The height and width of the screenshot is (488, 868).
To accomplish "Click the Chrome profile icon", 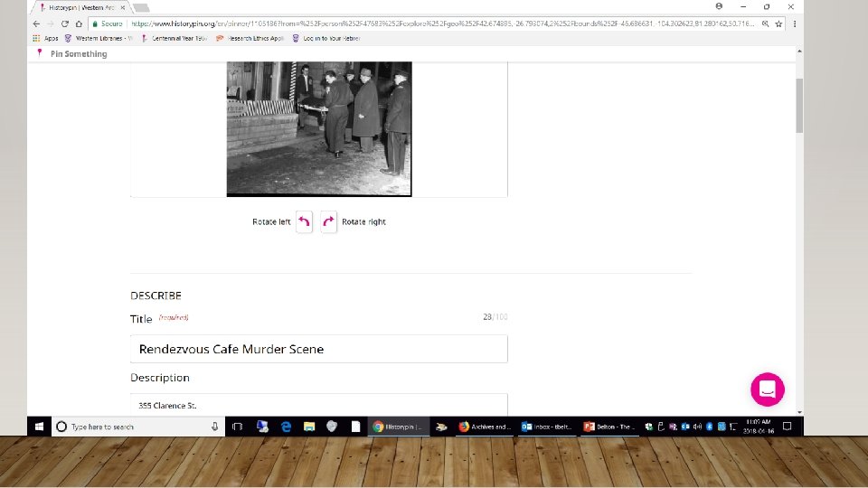I will tap(719, 6).
